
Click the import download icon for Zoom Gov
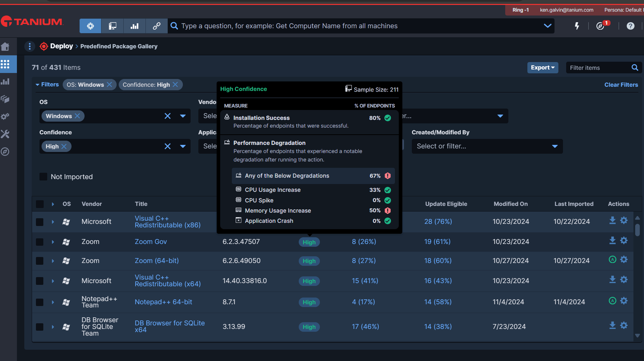point(612,240)
